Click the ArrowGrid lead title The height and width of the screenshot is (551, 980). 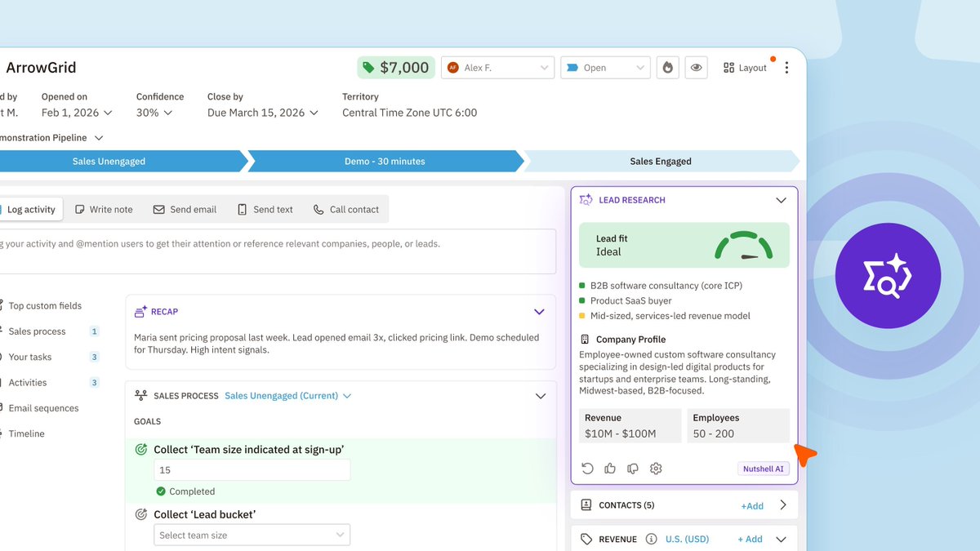pyautogui.click(x=41, y=68)
